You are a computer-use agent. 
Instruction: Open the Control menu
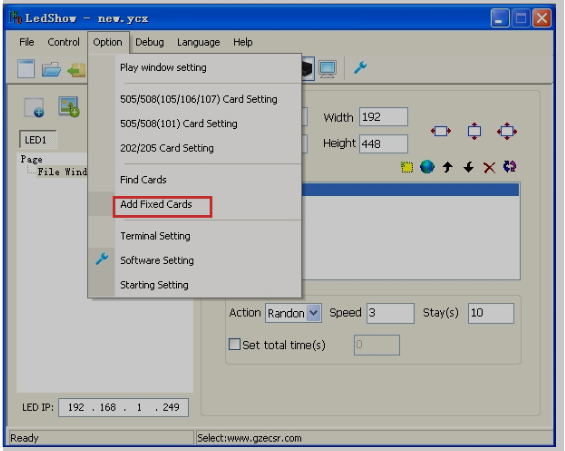(63, 42)
